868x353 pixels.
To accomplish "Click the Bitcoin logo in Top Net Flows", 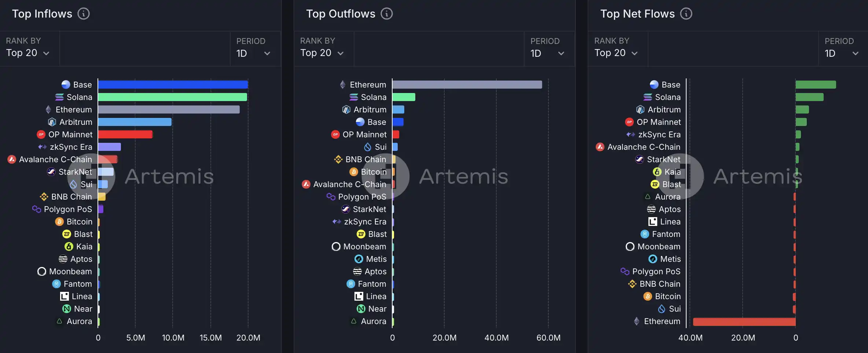I will click(648, 296).
